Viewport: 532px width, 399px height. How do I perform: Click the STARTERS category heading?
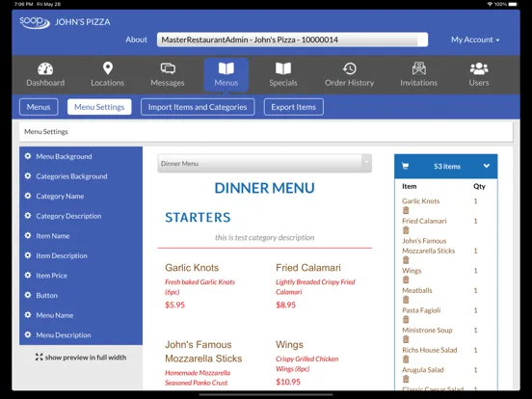(x=198, y=218)
